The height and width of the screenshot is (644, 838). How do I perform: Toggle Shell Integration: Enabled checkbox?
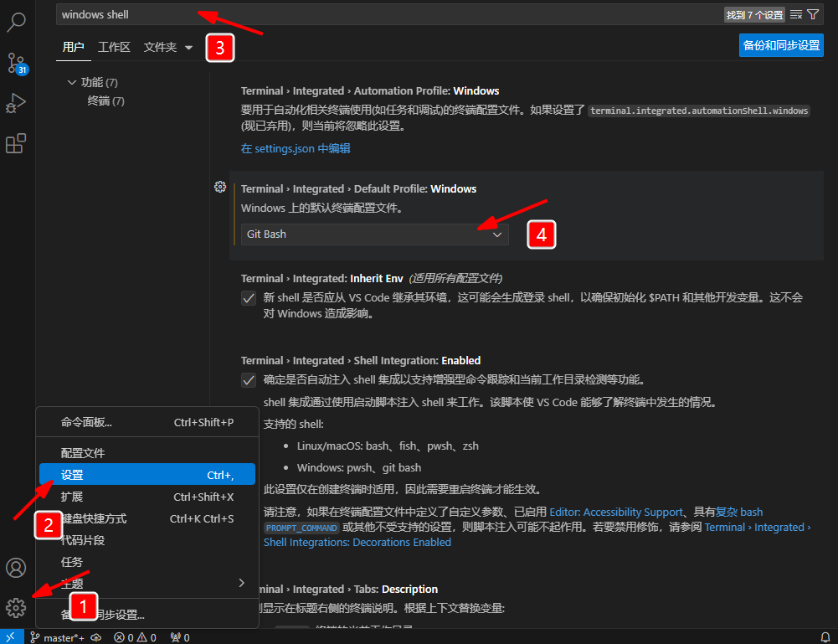(249, 380)
